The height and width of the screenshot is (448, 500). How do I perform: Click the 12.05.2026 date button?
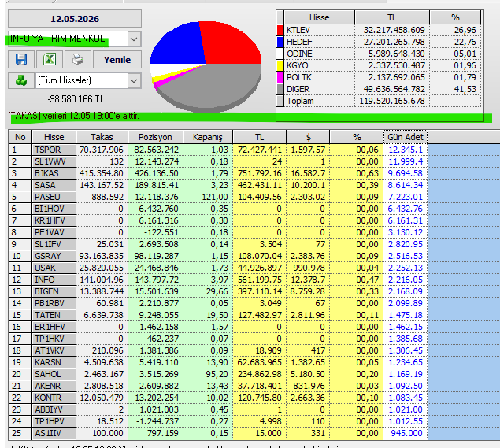[x=75, y=19]
